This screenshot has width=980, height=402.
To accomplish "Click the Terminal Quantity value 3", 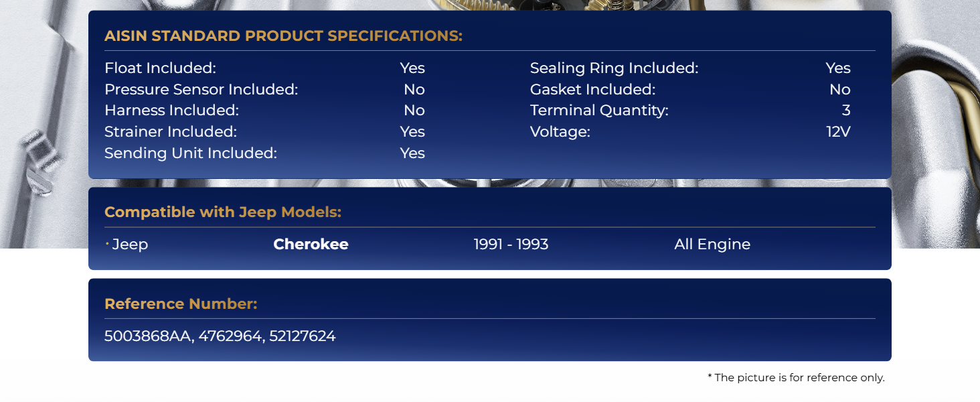I will (846, 111).
